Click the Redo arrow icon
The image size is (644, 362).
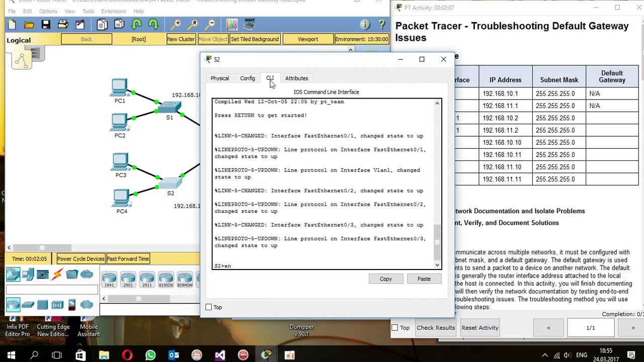[153, 25]
